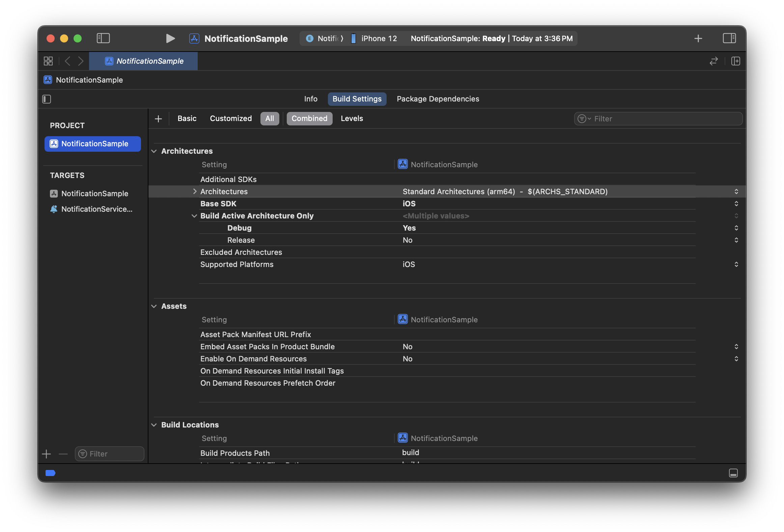Open the Package Dependencies tab
The width and height of the screenshot is (784, 532).
click(x=438, y=99)
